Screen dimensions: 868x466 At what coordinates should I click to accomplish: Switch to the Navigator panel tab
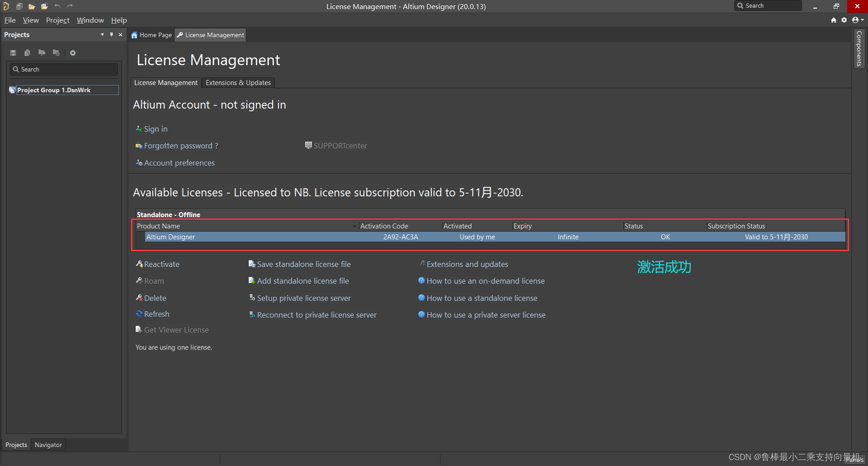pyautogui.click(x=48, y=445)
